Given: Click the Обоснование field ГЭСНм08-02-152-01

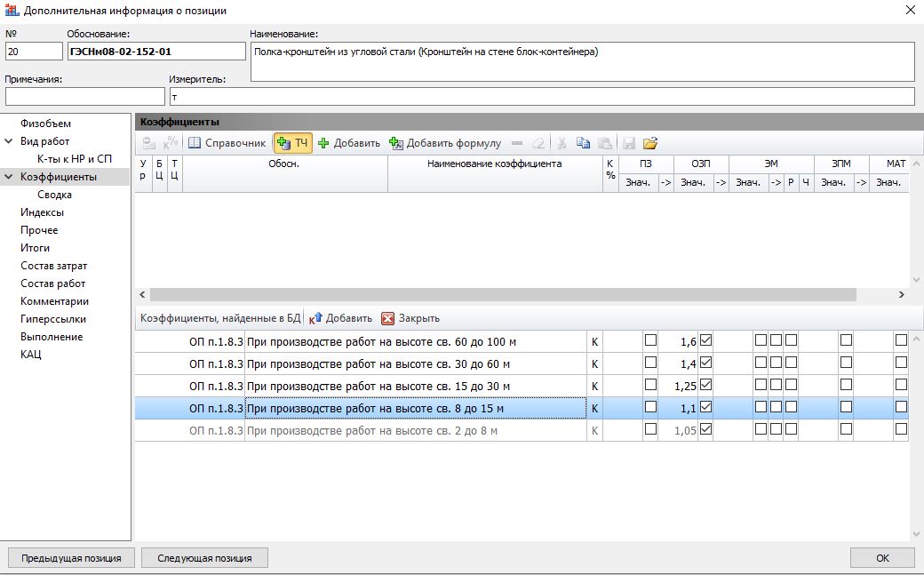Looking at the screenshot, I should (156, 52).
